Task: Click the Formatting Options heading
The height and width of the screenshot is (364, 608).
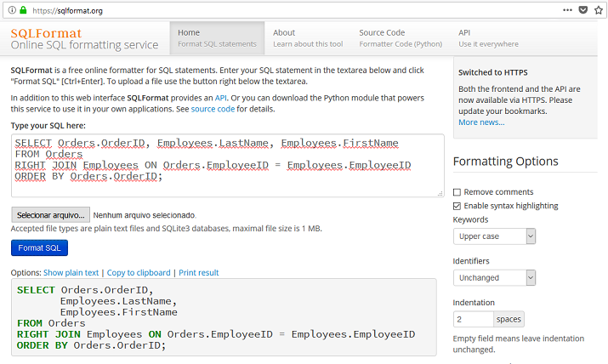Action: pos(505,162)
